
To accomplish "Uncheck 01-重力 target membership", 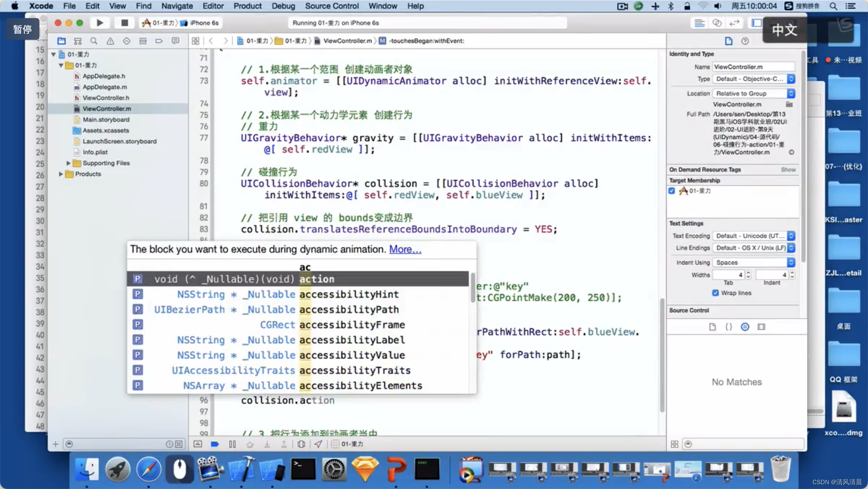I will point(672,191).
